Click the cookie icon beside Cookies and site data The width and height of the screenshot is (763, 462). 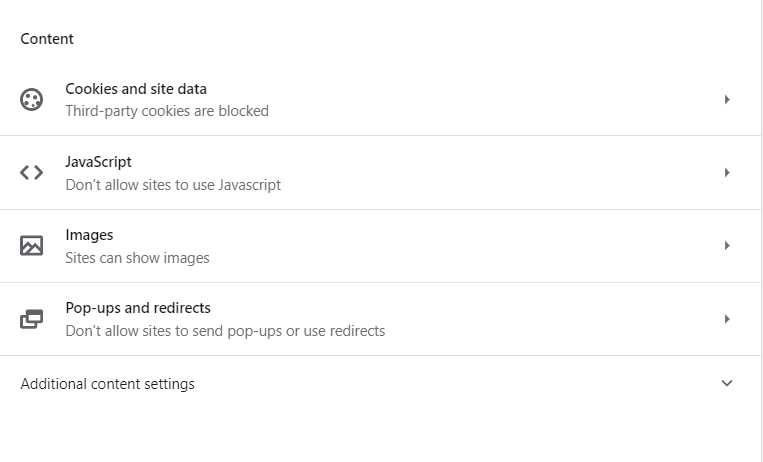pos(31,99)
